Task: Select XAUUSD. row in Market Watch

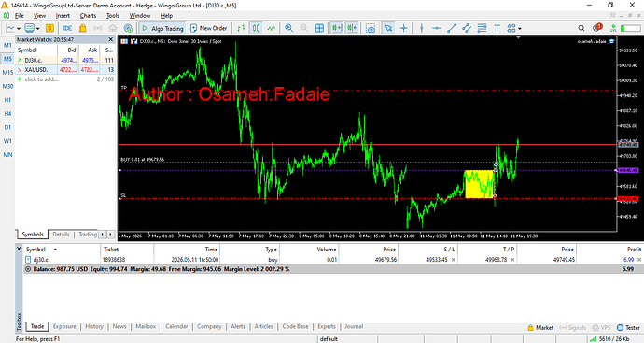Action: (65, 69)
